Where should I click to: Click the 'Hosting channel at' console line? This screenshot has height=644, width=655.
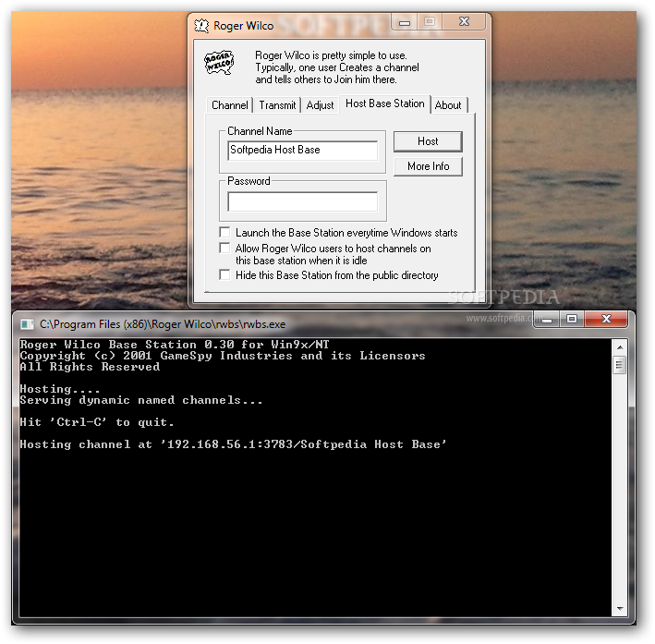pyautogui.click(x=233, y=444)
